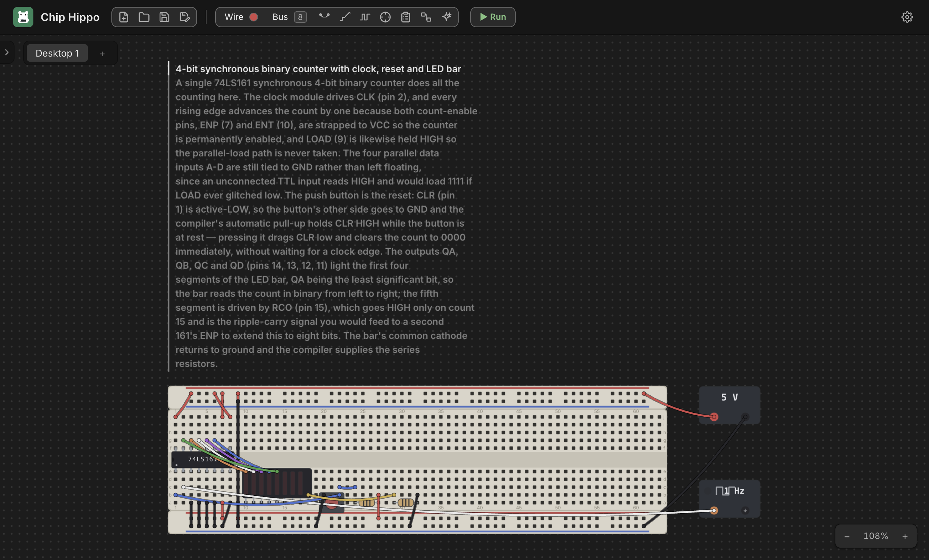Select the stepped wire routing icon
This screenshot has width=929, height=560.
(345, 17)
